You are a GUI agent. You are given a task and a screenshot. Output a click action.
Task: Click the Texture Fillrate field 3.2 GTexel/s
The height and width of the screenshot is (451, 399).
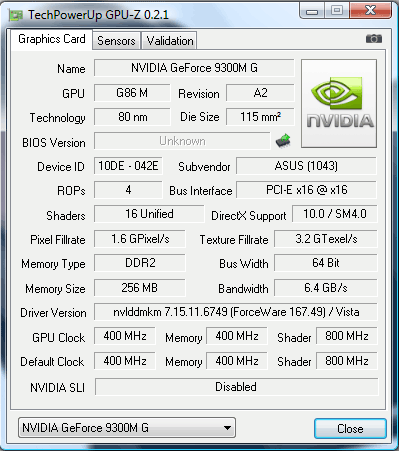point(326,239)
